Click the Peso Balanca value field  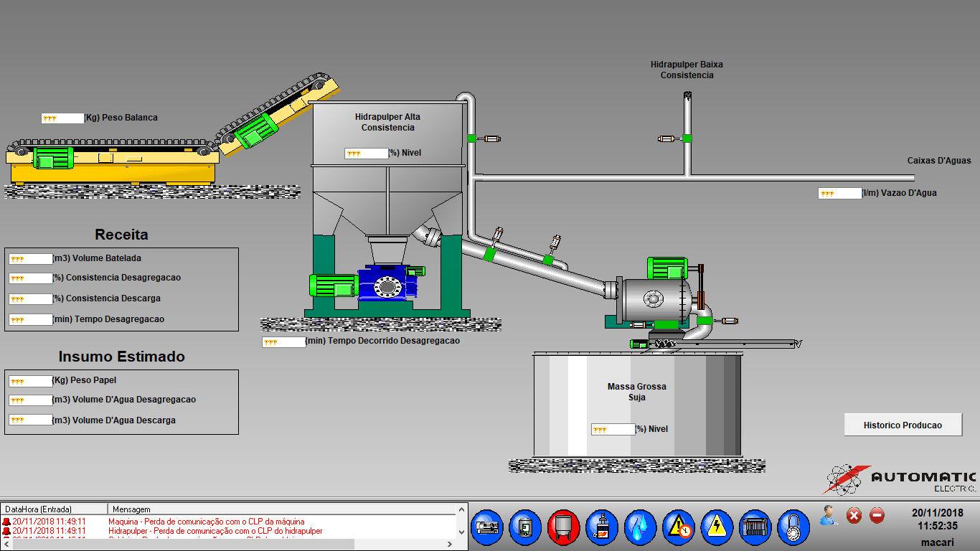point(62,118)
